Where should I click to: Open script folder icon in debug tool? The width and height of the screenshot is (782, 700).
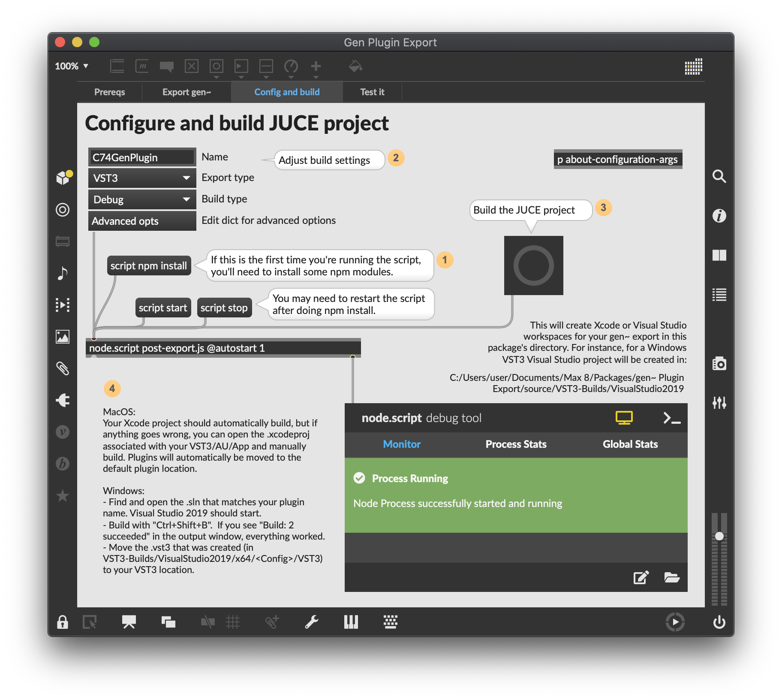tap(672, 577)
